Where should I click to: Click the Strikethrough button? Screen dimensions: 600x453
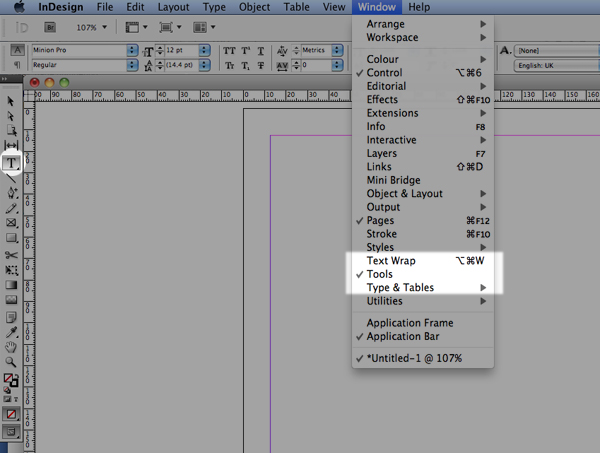(261, 66)
